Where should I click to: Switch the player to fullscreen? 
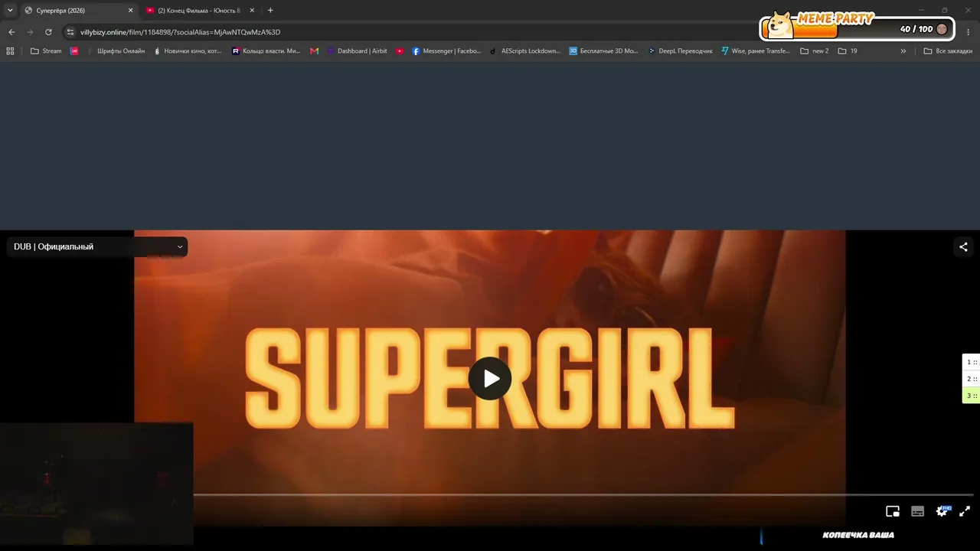[965, 511]
